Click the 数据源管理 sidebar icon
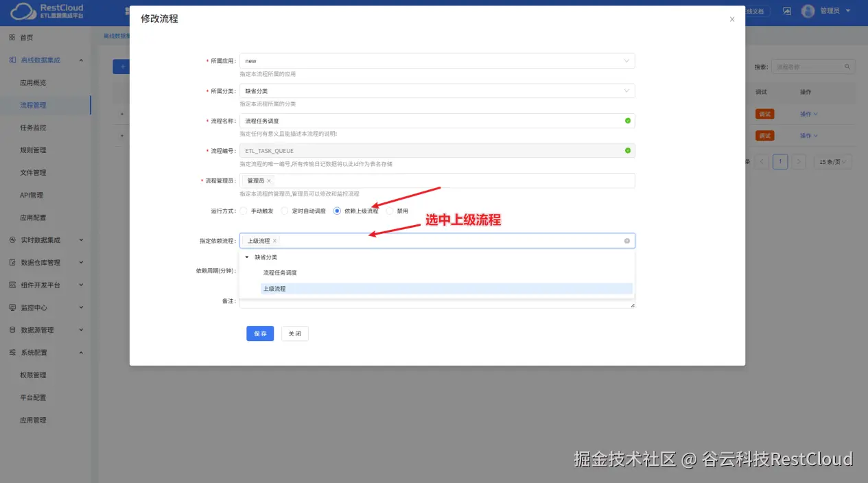The width and height of the screenshot is (868, 483). 12,330
